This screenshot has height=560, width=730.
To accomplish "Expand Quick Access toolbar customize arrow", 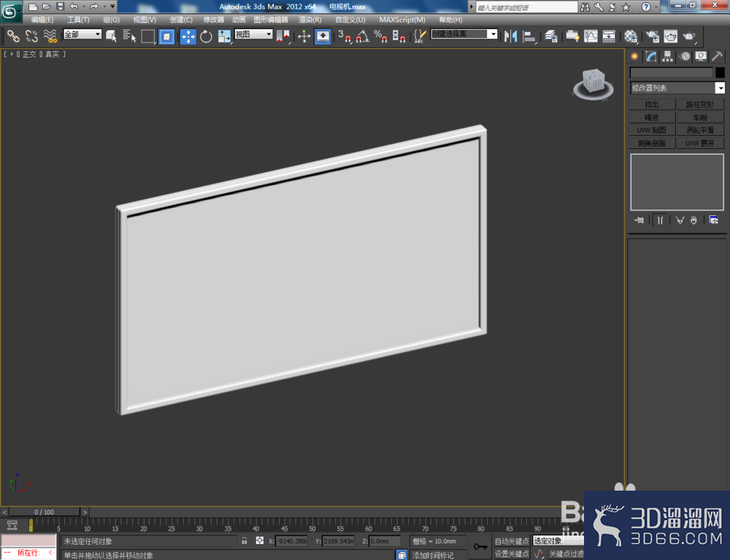I will coord(112,7).
